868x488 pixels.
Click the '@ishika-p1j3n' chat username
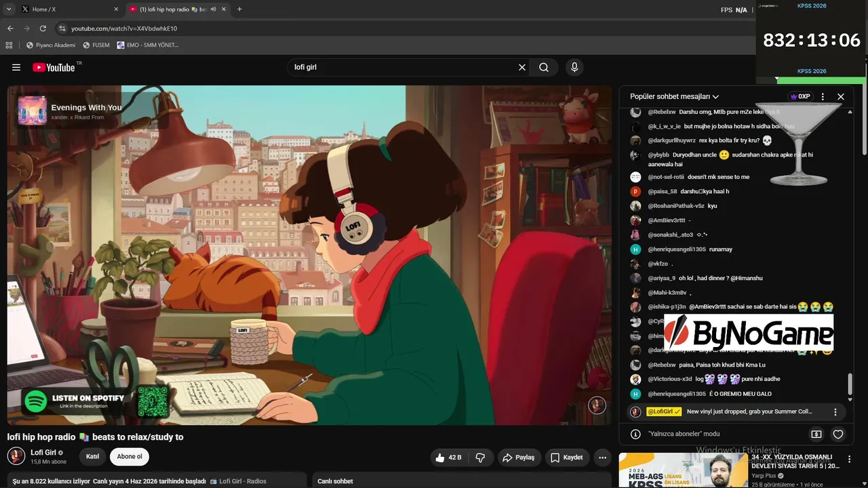coord(667,307)
